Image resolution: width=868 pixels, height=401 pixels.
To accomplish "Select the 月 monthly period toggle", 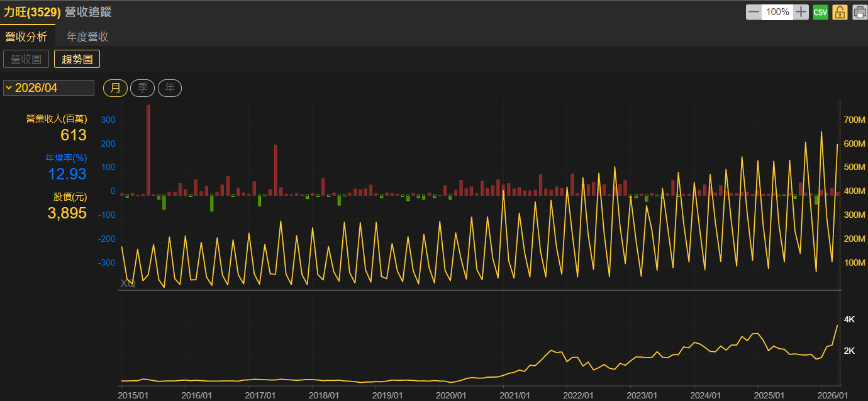I will 116,88.
